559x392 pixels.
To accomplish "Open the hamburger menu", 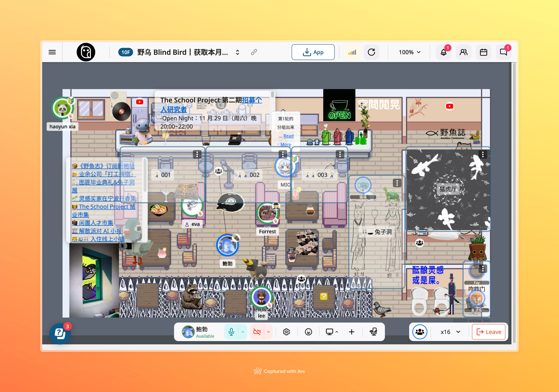I will pos(52,52).
